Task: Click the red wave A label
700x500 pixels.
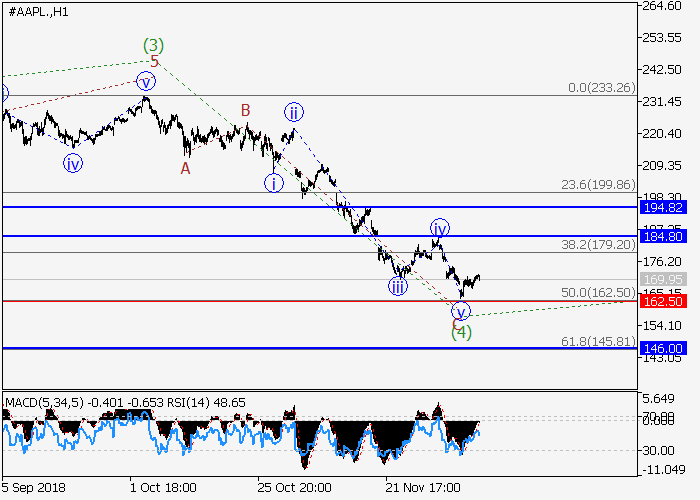Action: (185, 169)
